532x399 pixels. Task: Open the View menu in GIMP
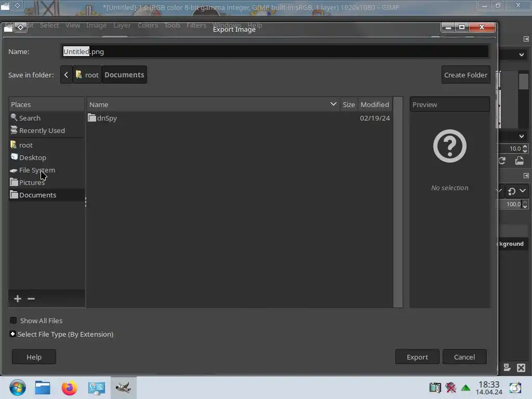point(73,25)
